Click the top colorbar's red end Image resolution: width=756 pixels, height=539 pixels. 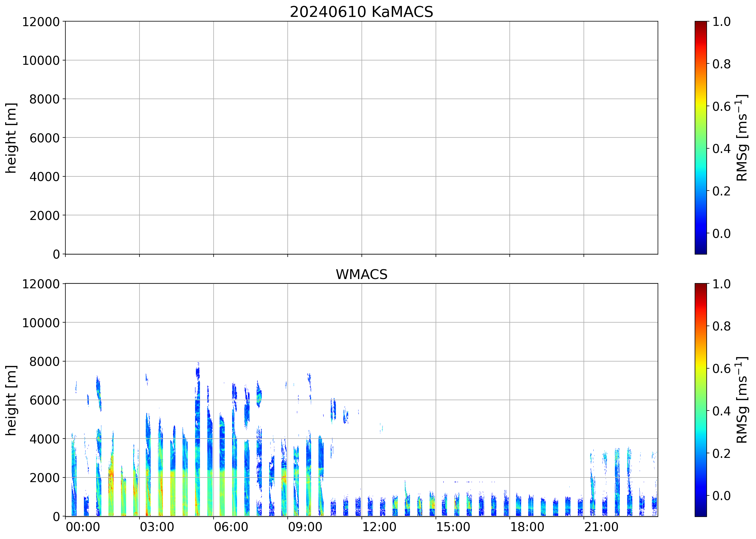pyautogui.click(x=700, y=27)
